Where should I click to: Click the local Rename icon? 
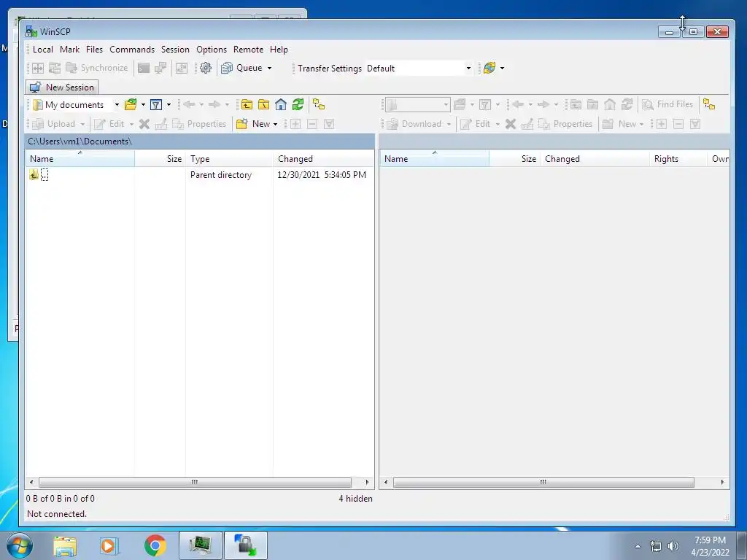161,124
